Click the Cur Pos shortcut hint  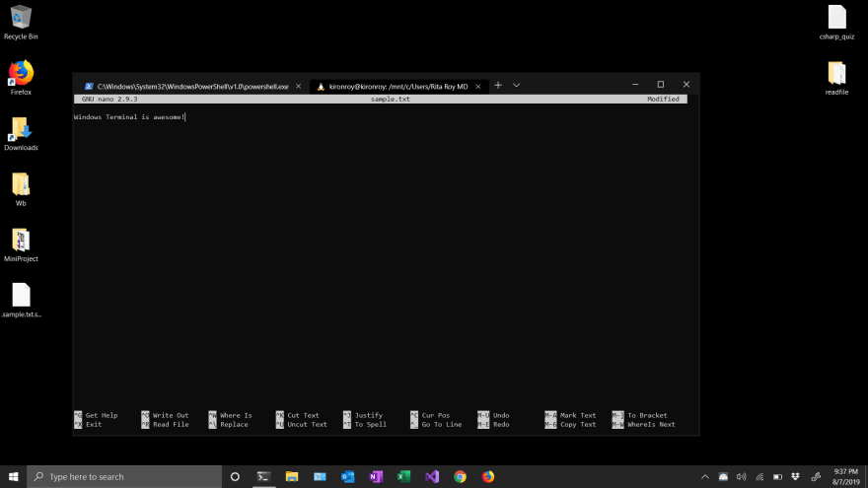[x=430, y=415]
